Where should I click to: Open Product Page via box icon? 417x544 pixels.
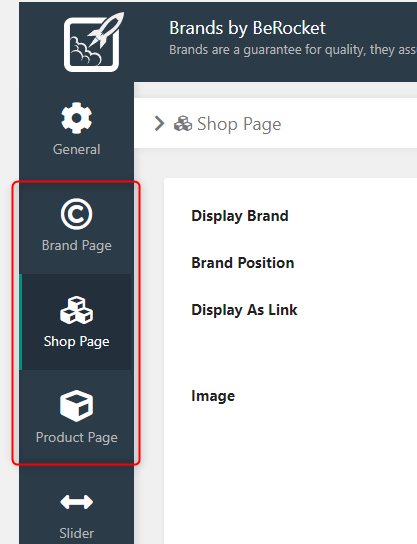pos(77,406)
